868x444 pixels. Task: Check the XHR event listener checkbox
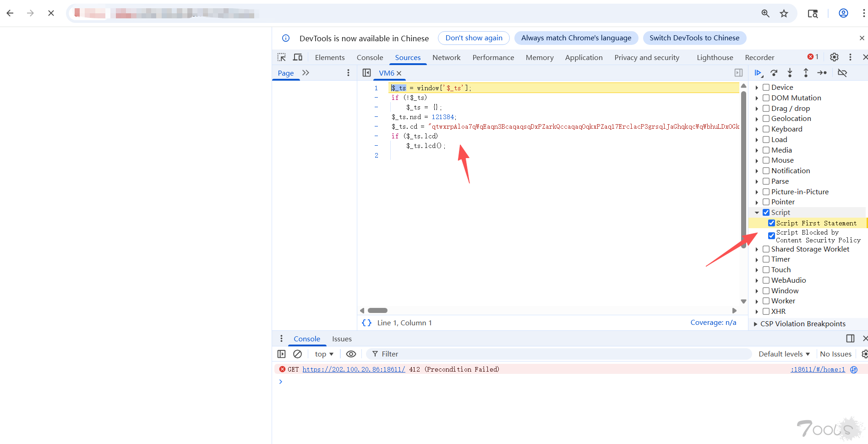click(766, 312)
